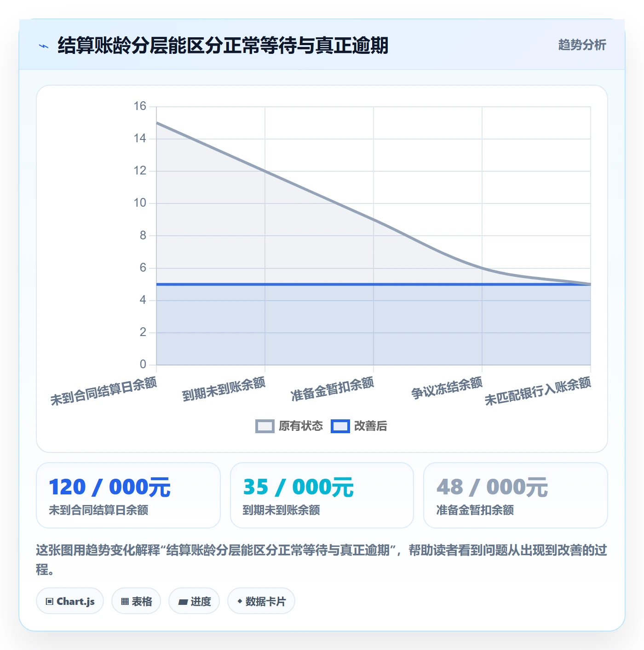The image size is (644, 650).
Task: Click the description paragraph starting with 这张图用趋势变化
Action: [322, 560]
